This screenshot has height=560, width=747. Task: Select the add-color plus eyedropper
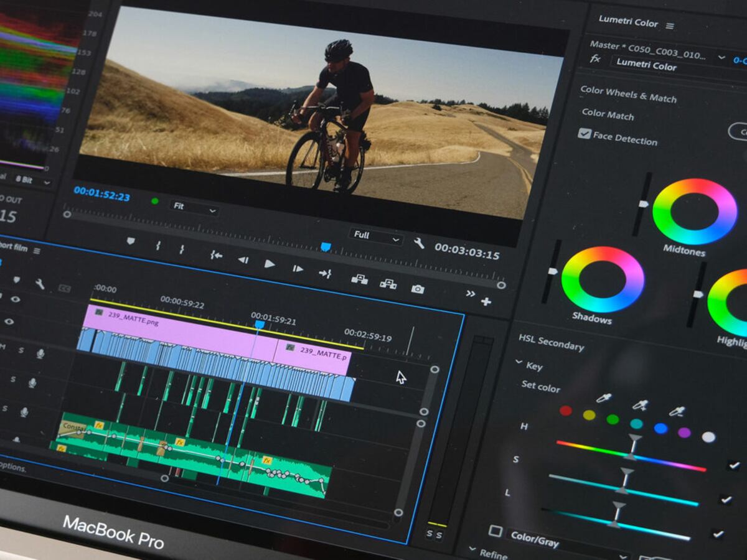point(640,404)
